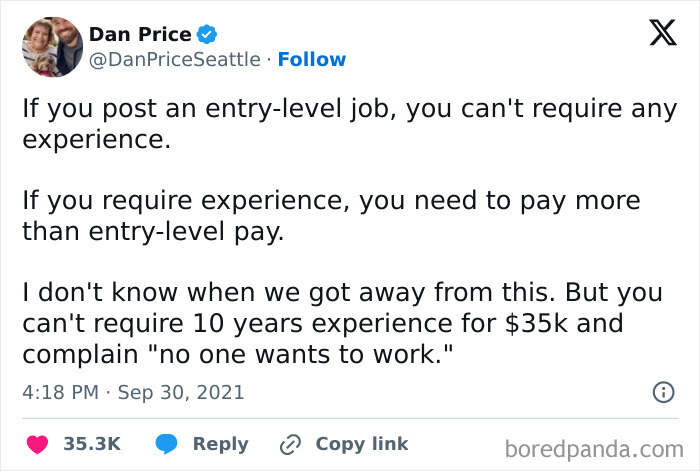Open the 4:18 PM Sep 30, 2021 timestamp
Image resolution: width=700 pixels, height=471 pixels.
coord(132,393)
